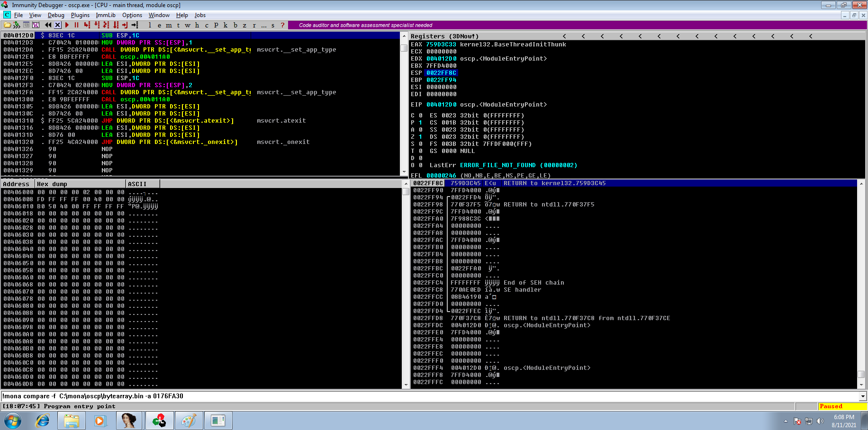Show executable modules with 'e' icon
This screenshot has width=868, height=430.
click(159, 25)
